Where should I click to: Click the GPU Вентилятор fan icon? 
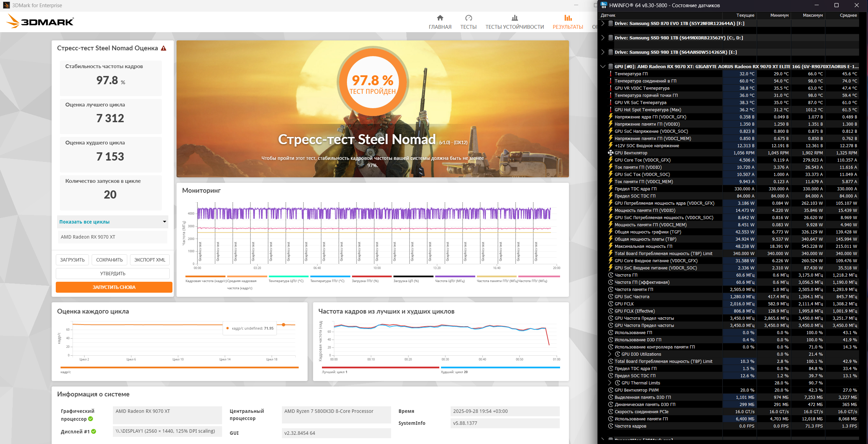pos(611,153)
